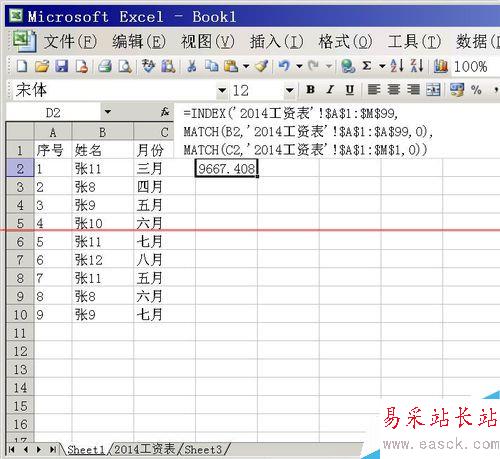
Task: Sort ascending A to Z
Action: (397, 66)
